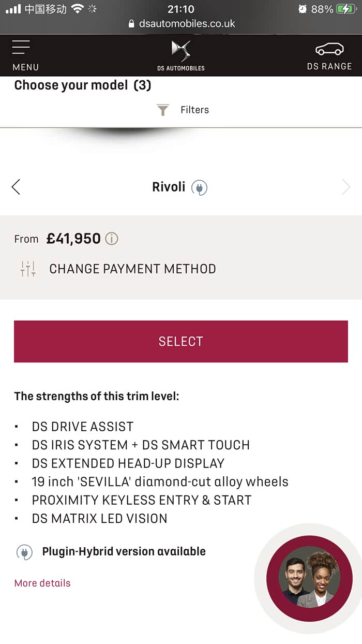This screenshot has height=644, width=362.
Task: Tap plug icon beside Rivoli
Action: (x=199, y=187)
